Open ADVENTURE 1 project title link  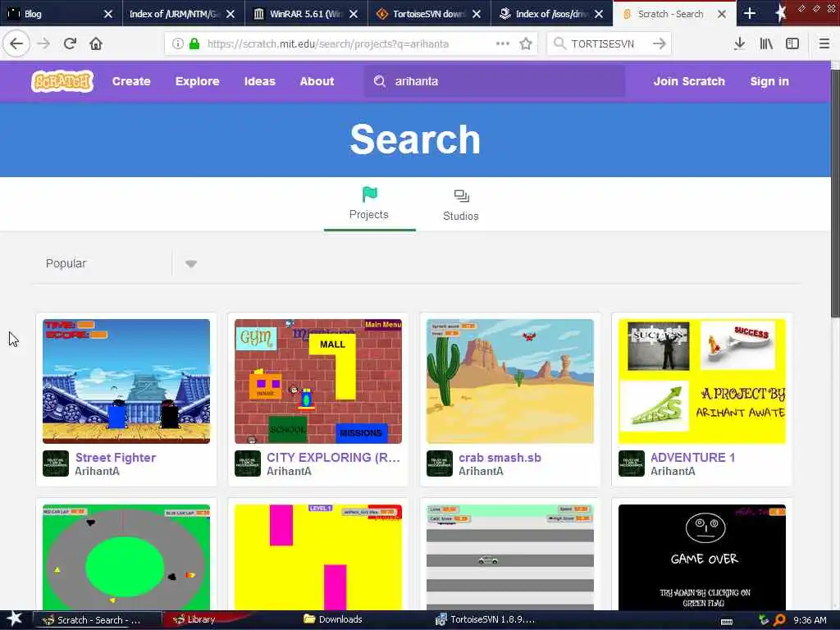692,458
